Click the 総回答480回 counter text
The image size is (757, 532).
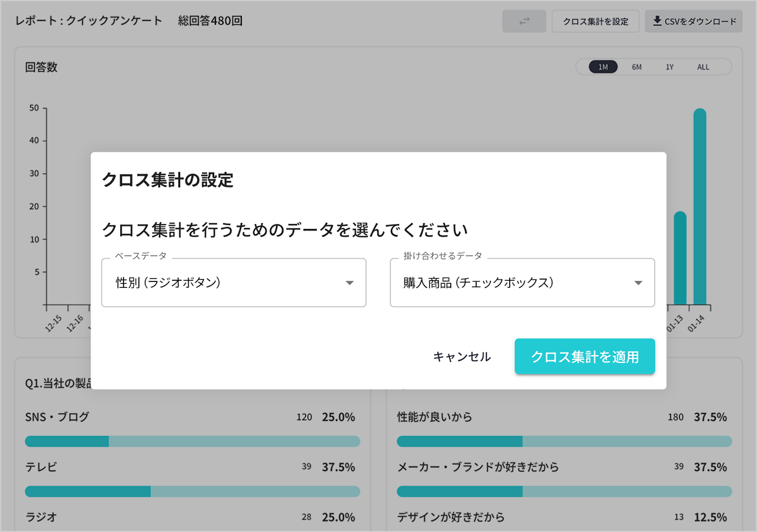209,20
